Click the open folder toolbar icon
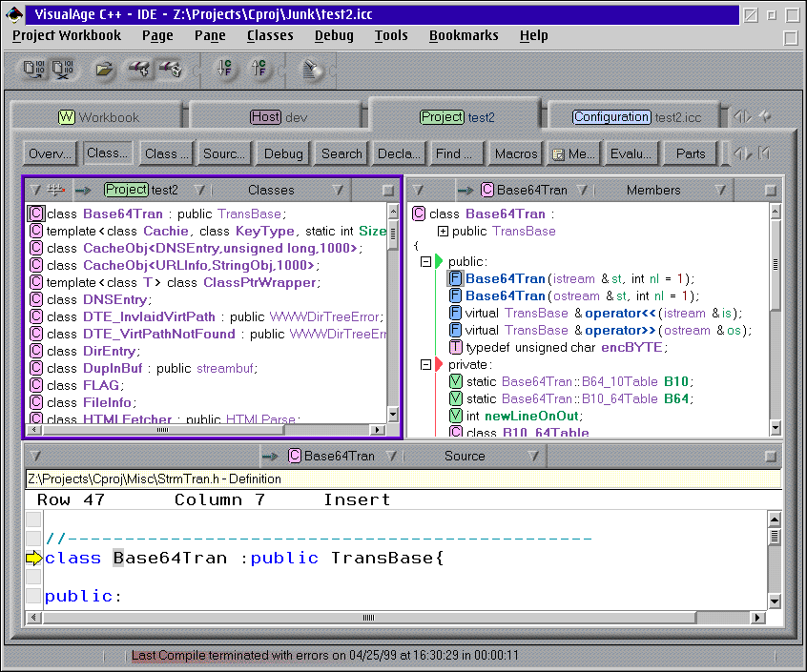 point(104,69)
